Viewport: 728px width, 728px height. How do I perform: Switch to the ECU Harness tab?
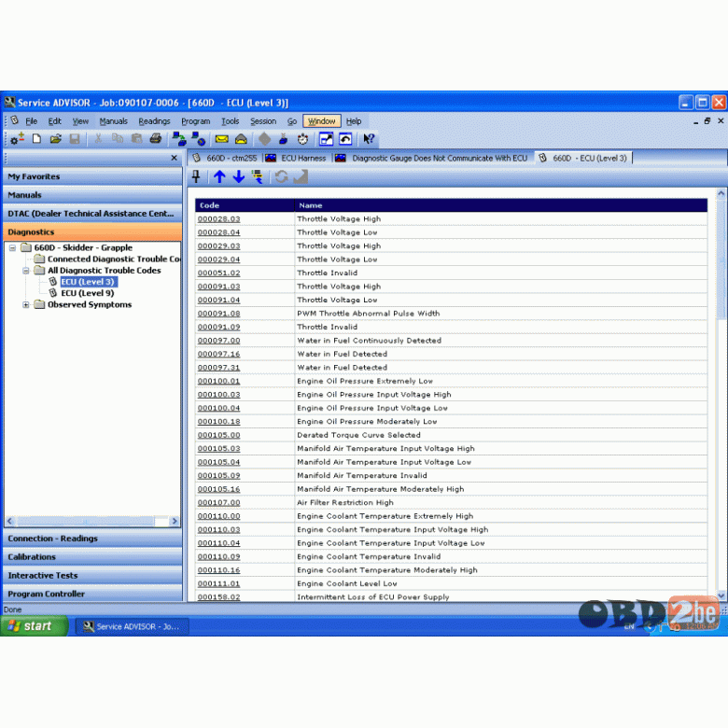[296, 159]
